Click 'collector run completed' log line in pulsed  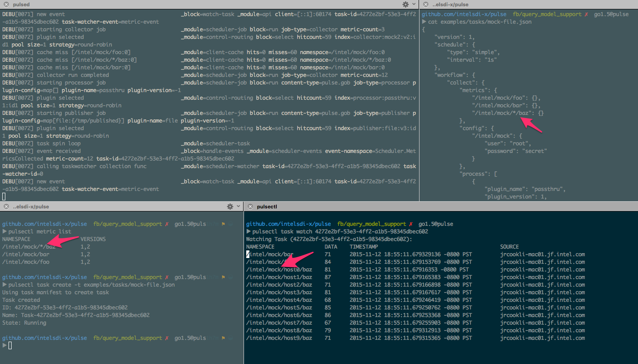pyautogui.click(x=195, y=75)
